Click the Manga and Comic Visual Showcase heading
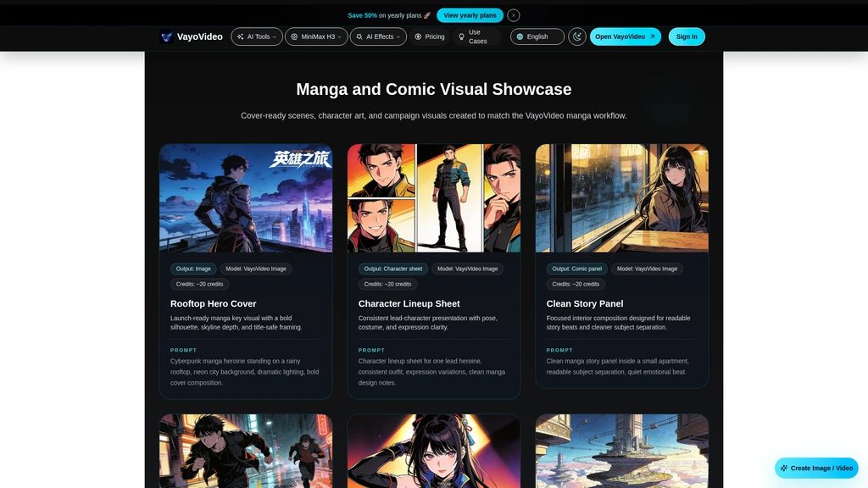This screenshot has height=488, width=868. coord(434,89)
